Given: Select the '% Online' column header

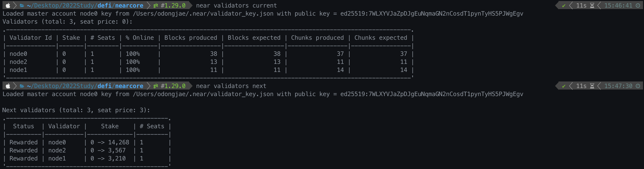Looking at the screenshot, I should click(x=140, y=38).
